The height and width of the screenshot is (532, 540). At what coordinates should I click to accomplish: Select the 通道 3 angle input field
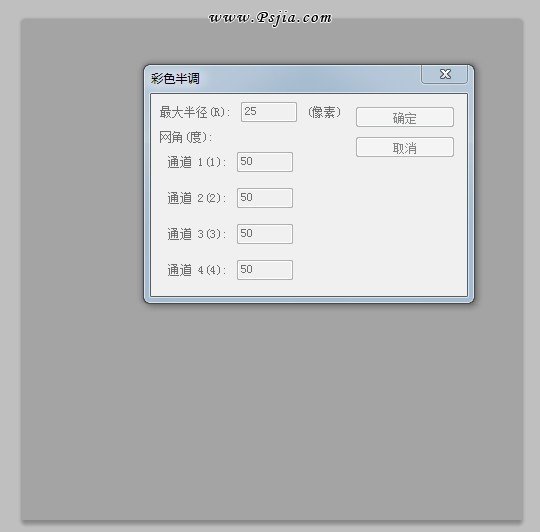click(265, 234)
